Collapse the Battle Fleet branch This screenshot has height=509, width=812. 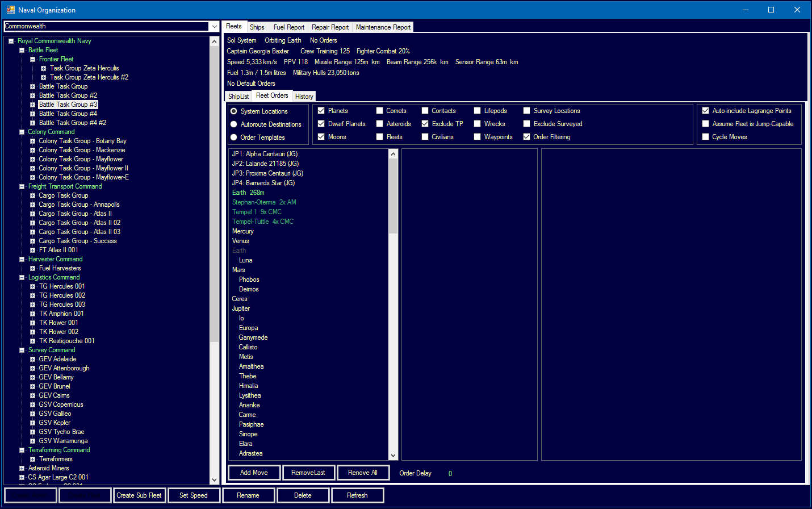click(x=22, y=50)
